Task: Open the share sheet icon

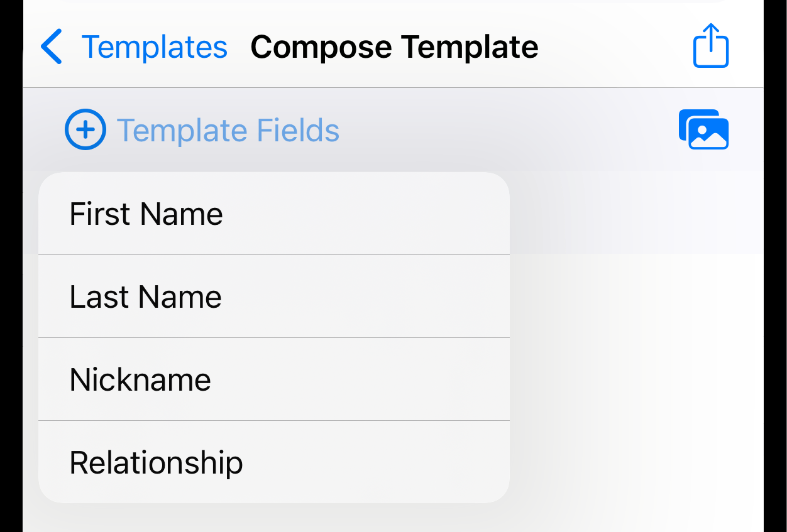Action: click(711, 45)
